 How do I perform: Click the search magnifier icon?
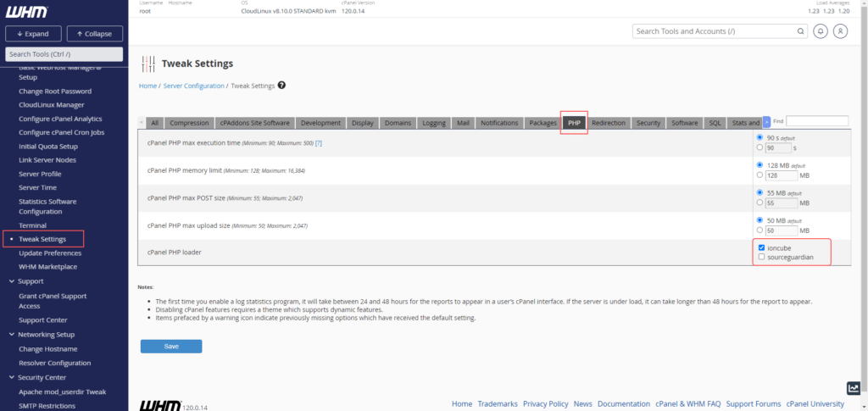pos(800,31)
